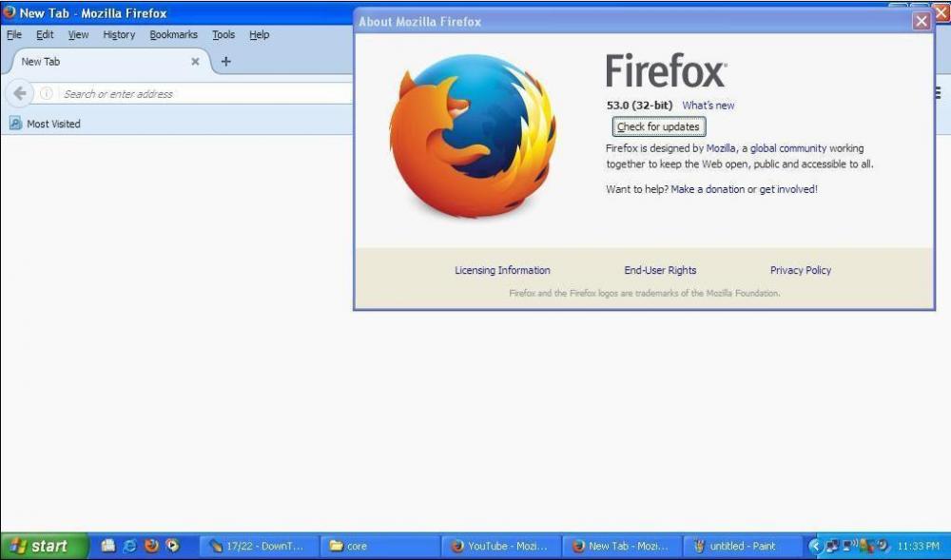
Task: Switch to YouTube Mozilla taskbar window
Action: click(x=501, y=546)
